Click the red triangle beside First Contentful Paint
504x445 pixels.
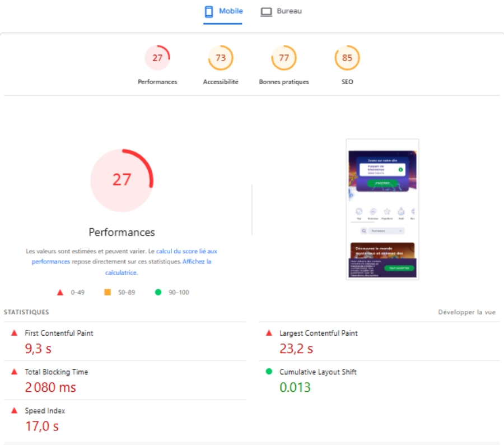coord(15,333)
